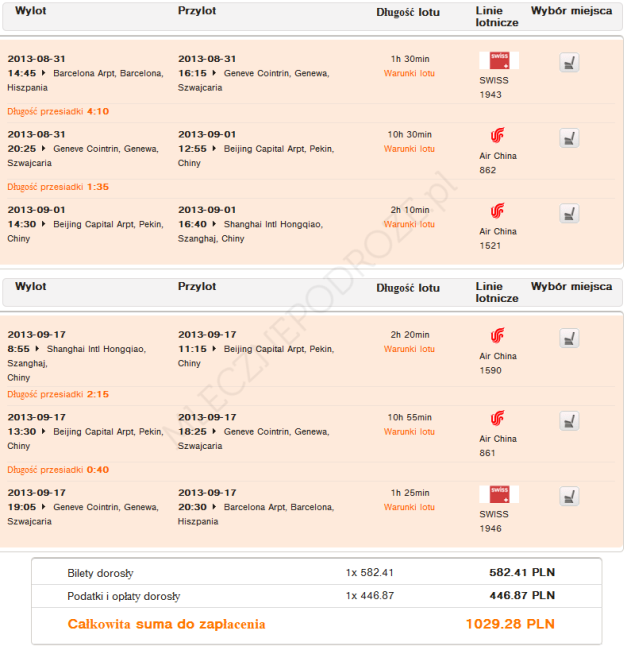Select seat for SWISS 1943 flight
The width and height of the screenshot is (627, 650).
point(569,62)
